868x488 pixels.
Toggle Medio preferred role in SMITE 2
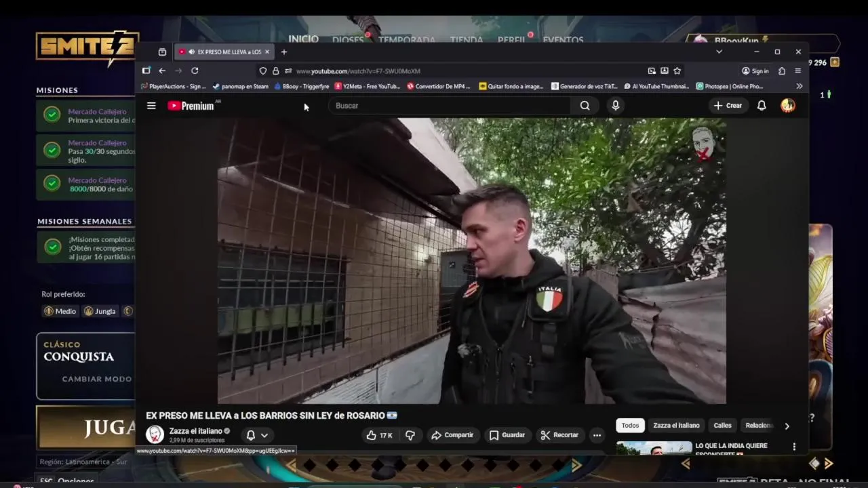(x=60, y=311)
